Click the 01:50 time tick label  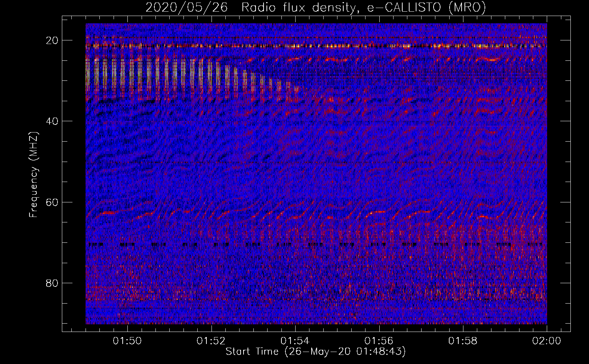pos(127,341)
